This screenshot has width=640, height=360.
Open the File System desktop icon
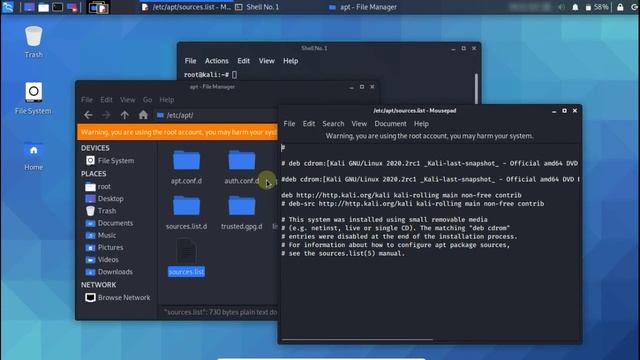click(33, 98)
